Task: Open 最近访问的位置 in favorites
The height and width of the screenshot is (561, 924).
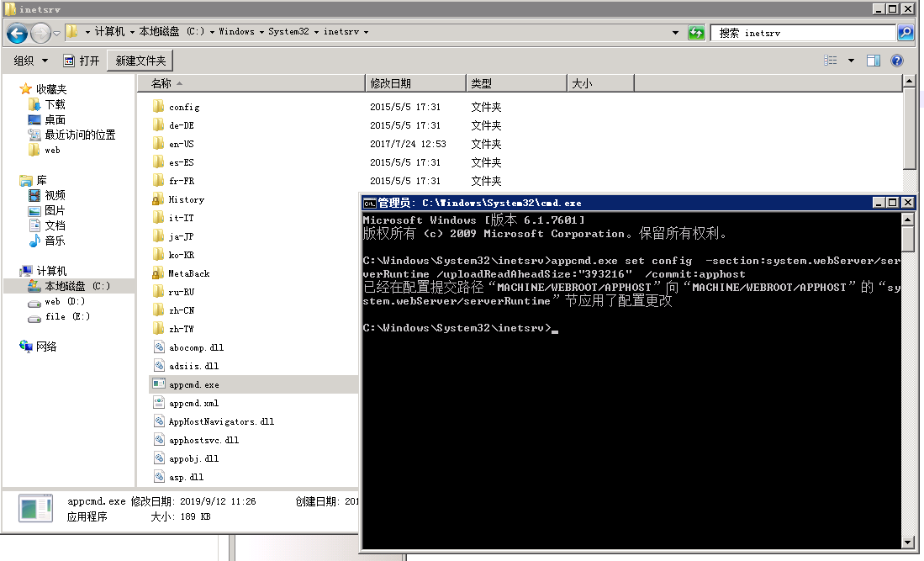Action: [x=72, y=135]
